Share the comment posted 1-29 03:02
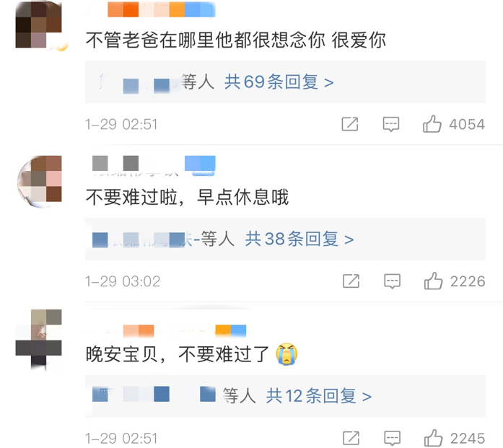The width and height of the screenshot is (503, 448). [351, 281]
